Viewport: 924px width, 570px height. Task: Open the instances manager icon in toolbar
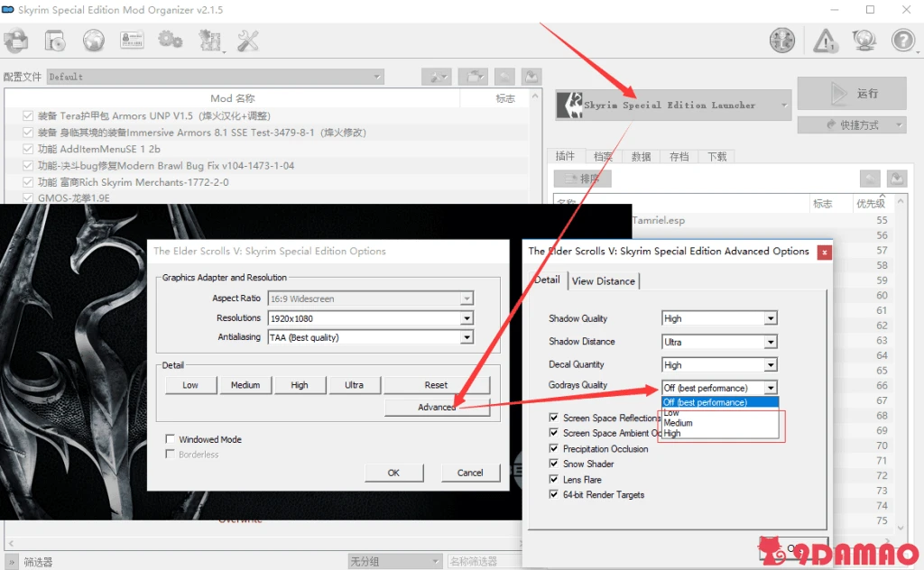tap(55, 41)
